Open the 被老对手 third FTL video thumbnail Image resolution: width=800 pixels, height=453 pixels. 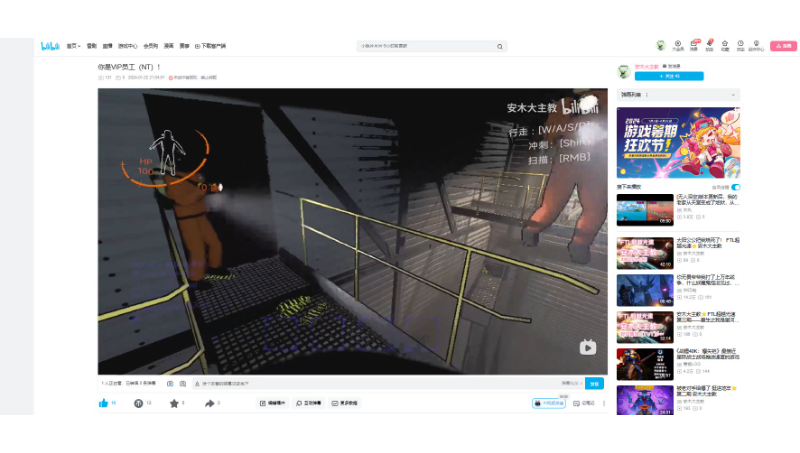[x=645, y=400]
